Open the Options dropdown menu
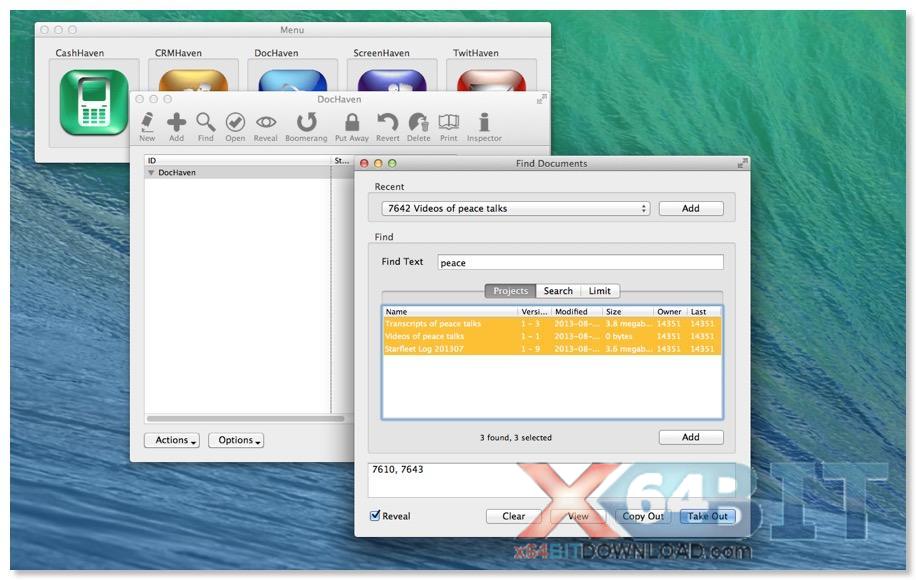916x580 pixels. pyautogui.click(x=236, y=440)
